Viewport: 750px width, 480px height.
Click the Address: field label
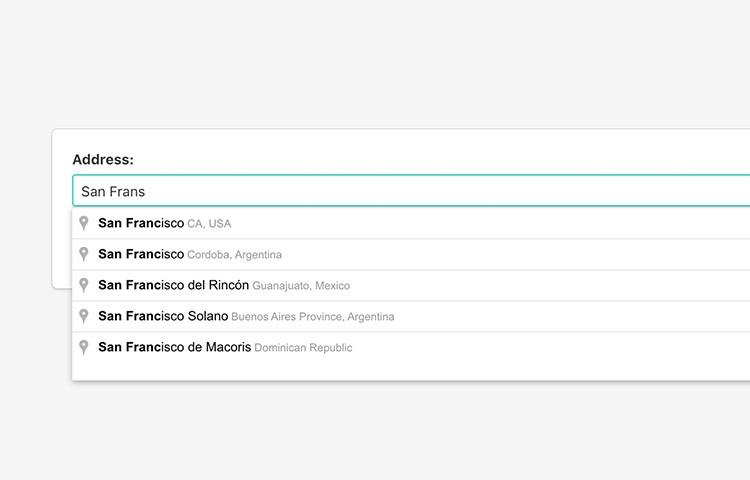coord(103,159)
